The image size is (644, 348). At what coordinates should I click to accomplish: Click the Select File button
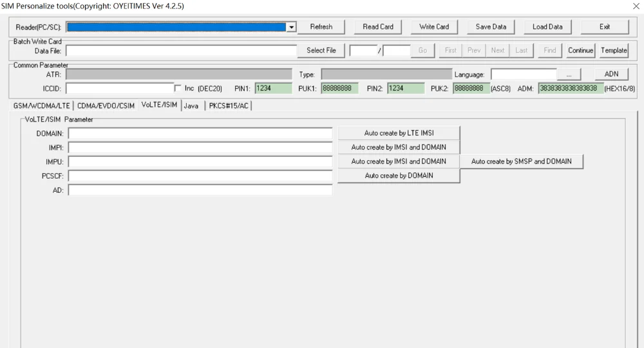(321, 50)
